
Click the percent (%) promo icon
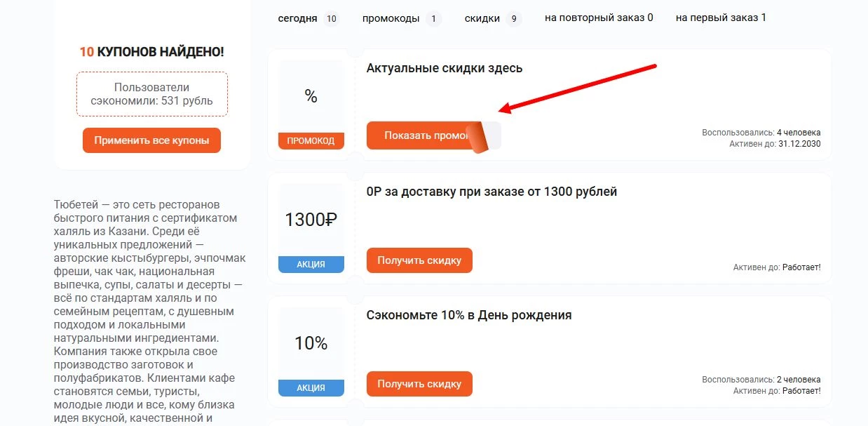click(311, 94)
